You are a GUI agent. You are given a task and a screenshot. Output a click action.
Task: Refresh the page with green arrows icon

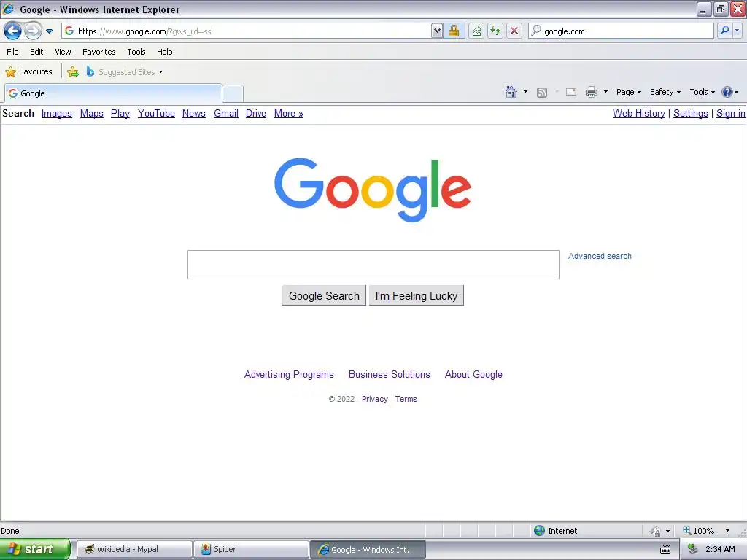tap(495, 31)
